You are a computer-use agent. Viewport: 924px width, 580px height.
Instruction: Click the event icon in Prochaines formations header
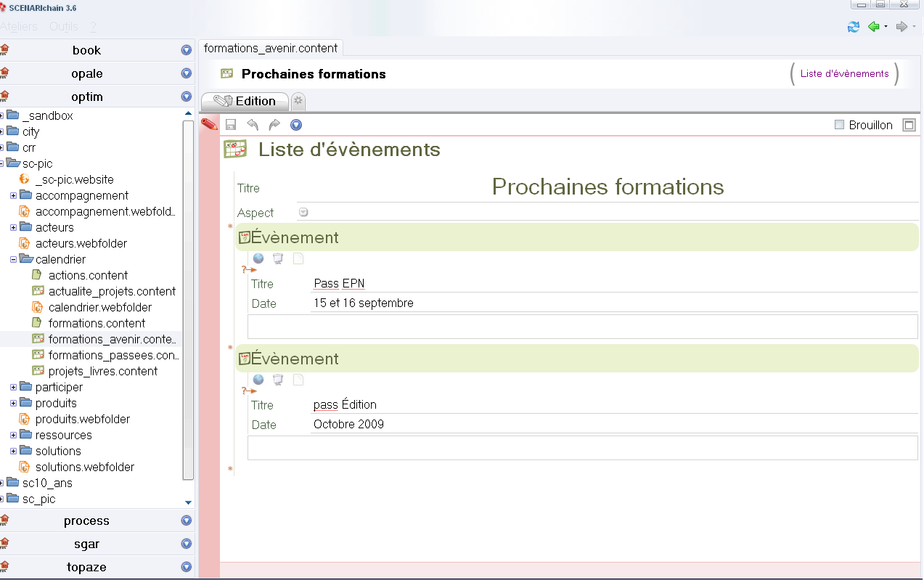(x=227, y=74)
